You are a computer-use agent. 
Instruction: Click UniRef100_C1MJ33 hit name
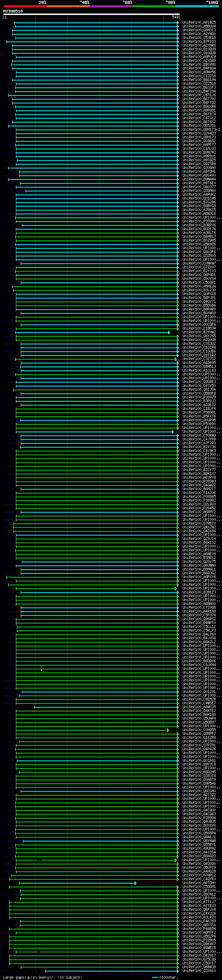(x=199, y=148)
